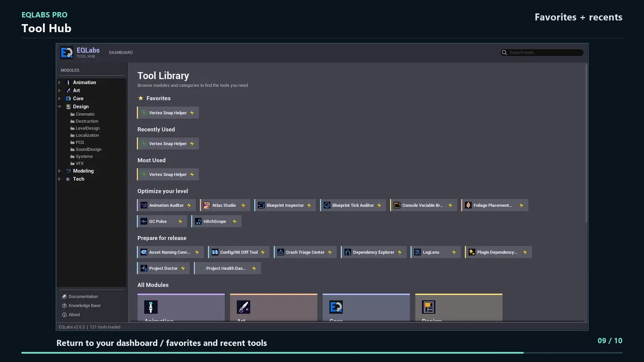Click the Atlas Studio tool icon

pyautogui.click(x=207, y=205)
